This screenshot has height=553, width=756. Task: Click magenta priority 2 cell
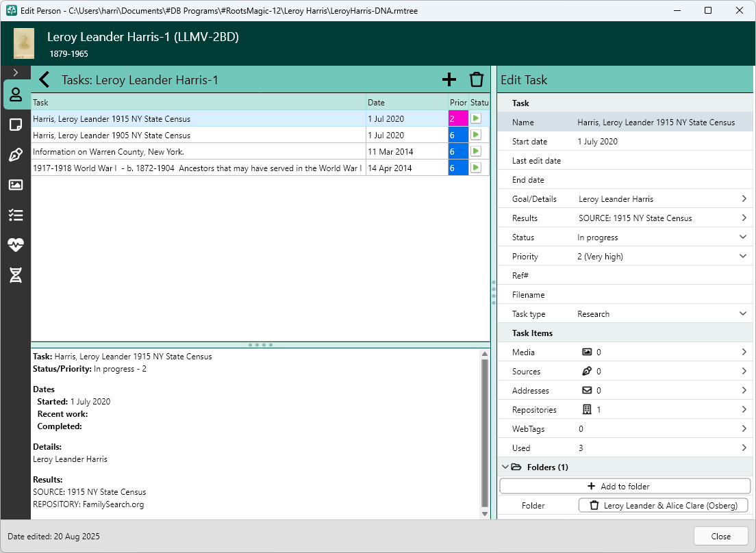pos(458,118)
